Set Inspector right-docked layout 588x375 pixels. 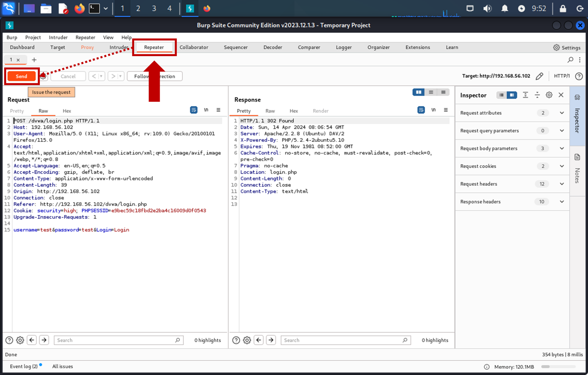point(512,95)
